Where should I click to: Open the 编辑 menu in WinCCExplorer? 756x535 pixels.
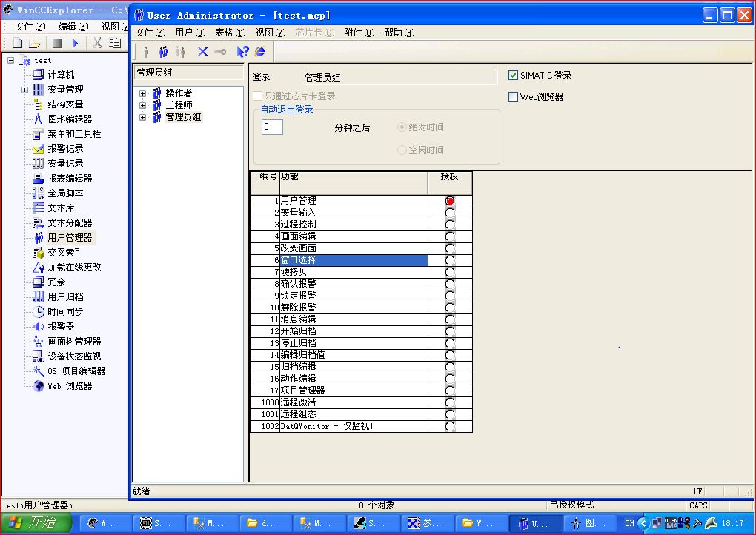[x=73, y=27]
